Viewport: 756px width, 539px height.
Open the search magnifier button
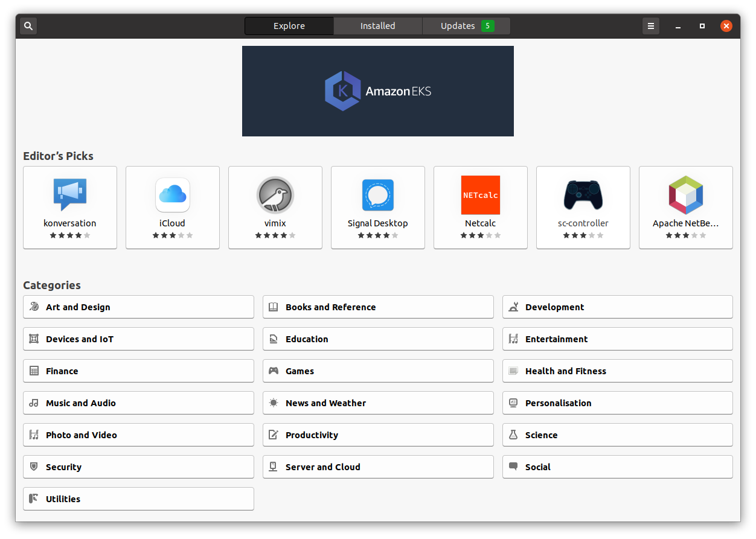tap(28, 26)
